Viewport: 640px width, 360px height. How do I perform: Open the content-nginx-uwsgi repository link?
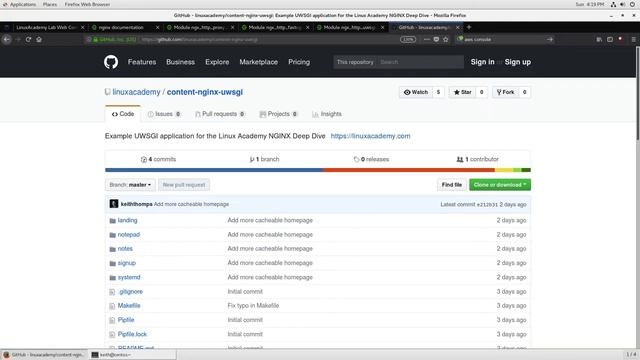[x=204, y=92]
